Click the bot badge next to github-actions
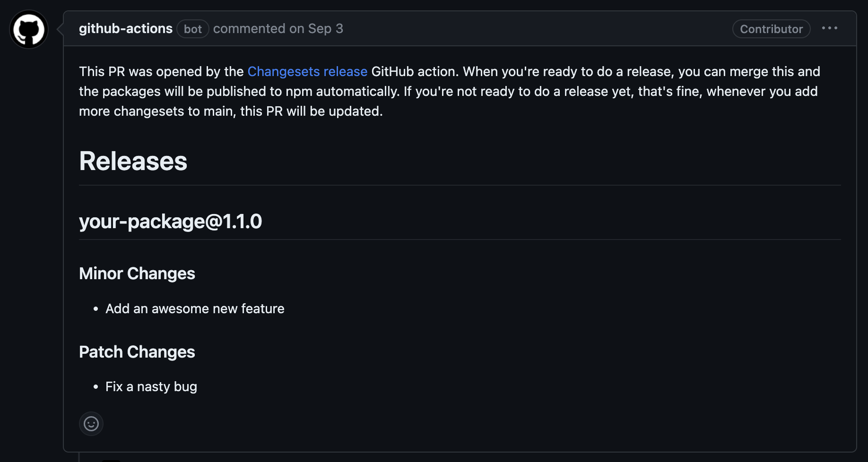This screenshot has width=868, height=462. 193,29
